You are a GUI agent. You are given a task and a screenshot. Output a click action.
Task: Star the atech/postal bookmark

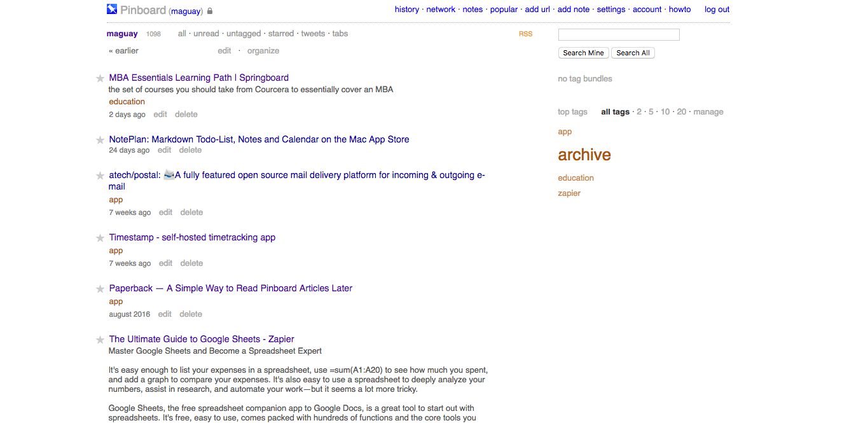tap(100, 176)
